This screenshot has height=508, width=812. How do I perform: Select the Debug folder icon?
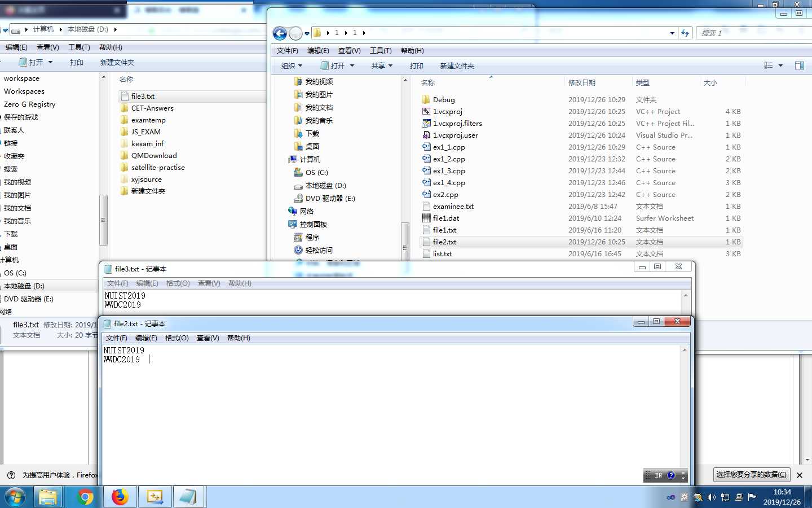pos(426,99)
